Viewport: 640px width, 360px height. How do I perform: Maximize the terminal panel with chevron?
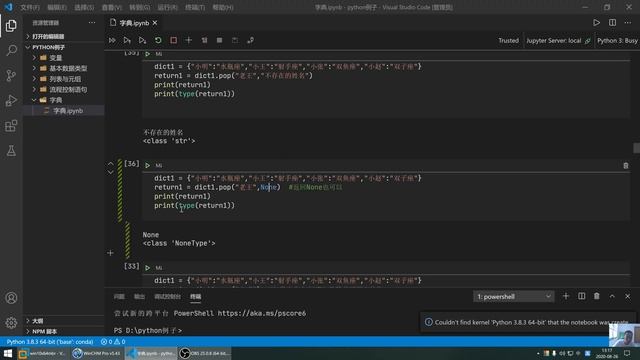[x=612, y=296]
